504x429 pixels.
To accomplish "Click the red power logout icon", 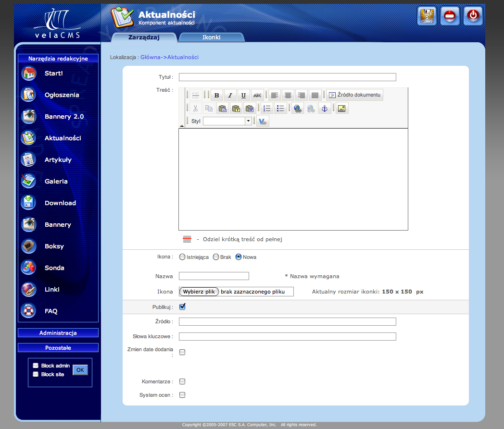I will click(x=473, y=16).
